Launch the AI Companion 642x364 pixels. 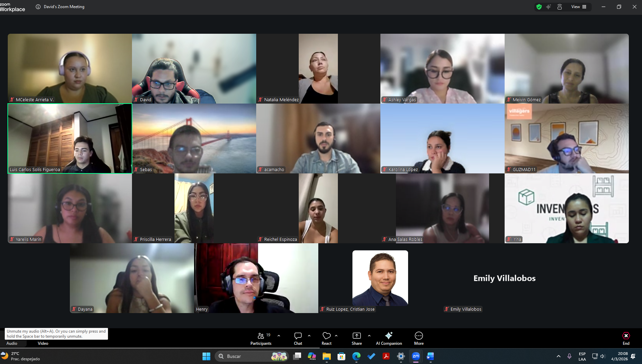click(389, 338)
